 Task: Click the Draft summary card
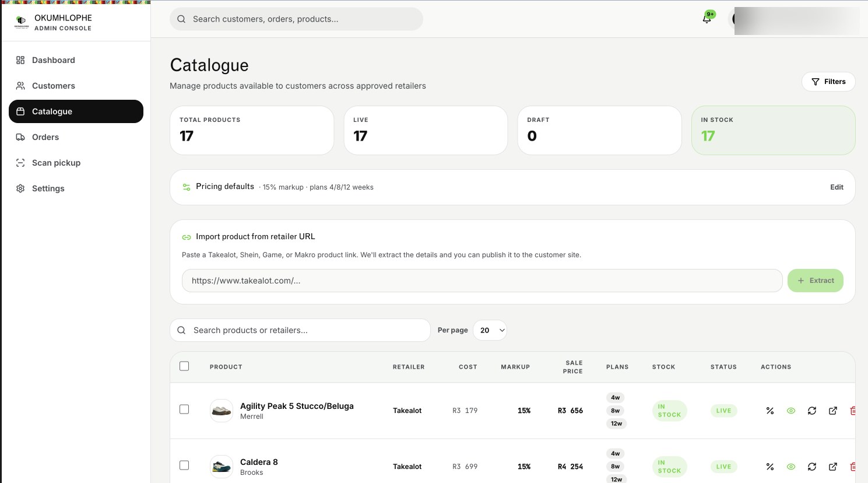599,130
